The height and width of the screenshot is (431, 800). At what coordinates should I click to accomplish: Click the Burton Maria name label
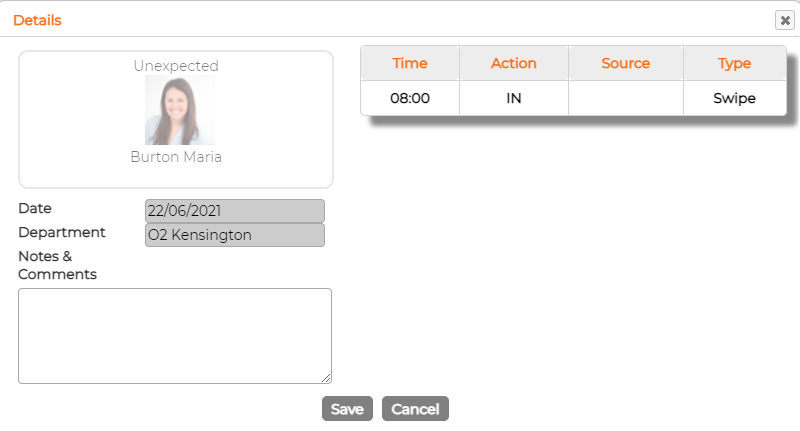coord(176,157)
